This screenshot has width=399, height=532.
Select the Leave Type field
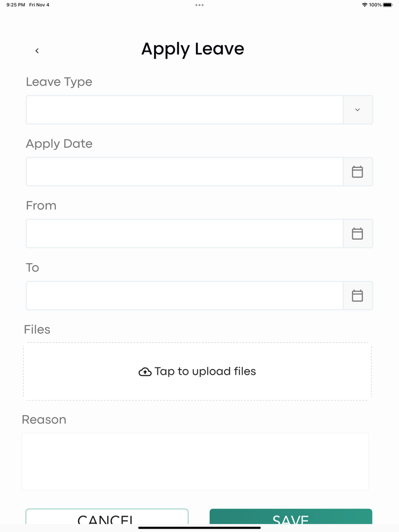[x=184, y=110]
